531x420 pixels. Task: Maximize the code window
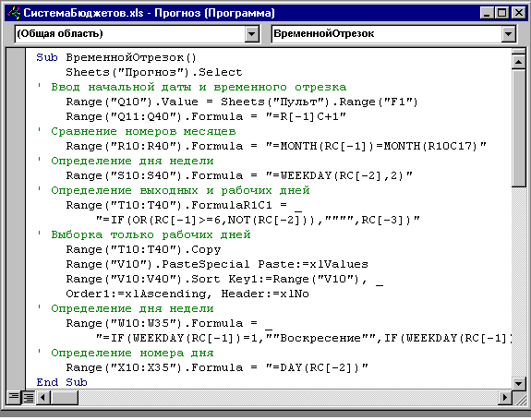click(x=501, y=13)
